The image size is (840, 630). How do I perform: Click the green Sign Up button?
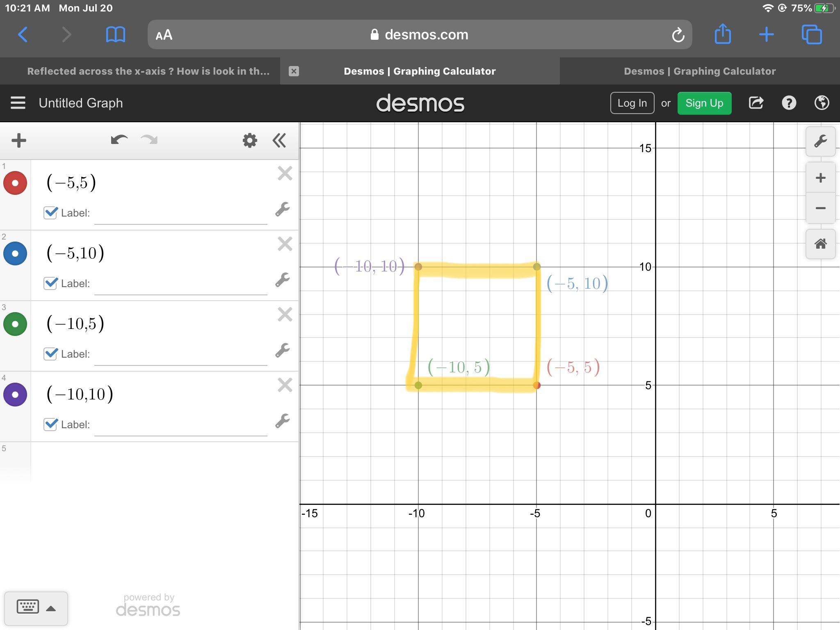click(x=704, y=103)
